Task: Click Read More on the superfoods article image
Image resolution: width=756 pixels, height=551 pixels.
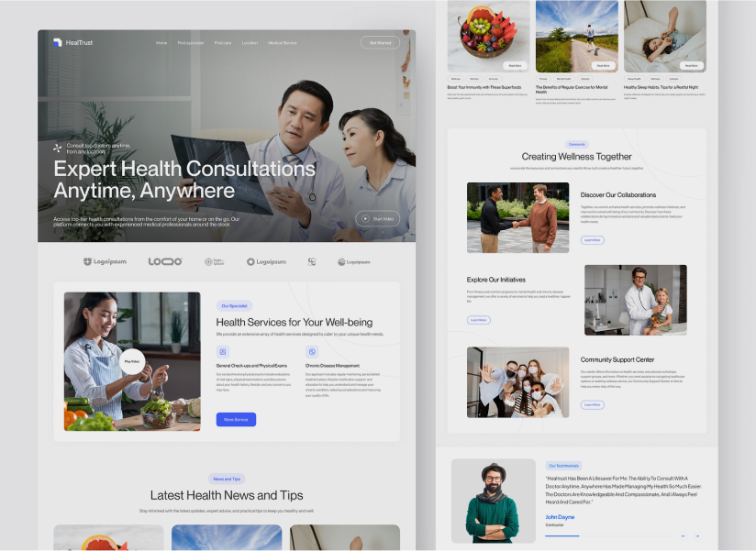Action: coord(515,65)
